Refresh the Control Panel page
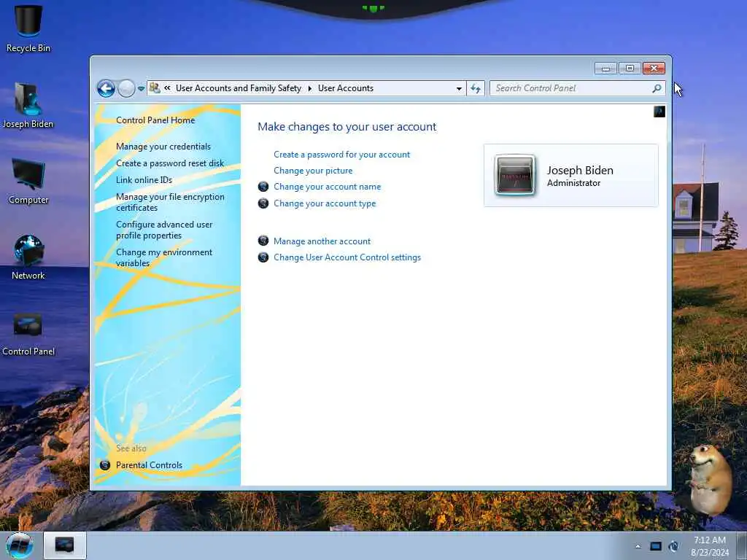 tap(476, 88)
